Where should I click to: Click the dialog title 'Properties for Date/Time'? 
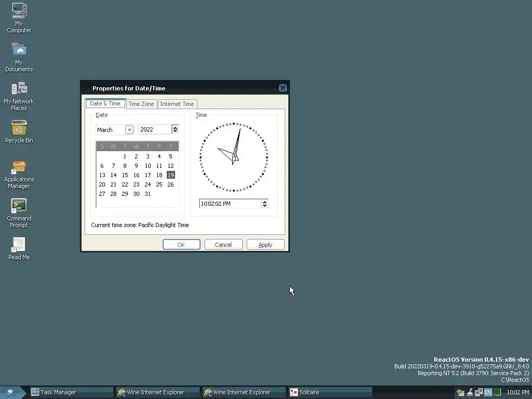pyautogui.click(x=129, y=88)
